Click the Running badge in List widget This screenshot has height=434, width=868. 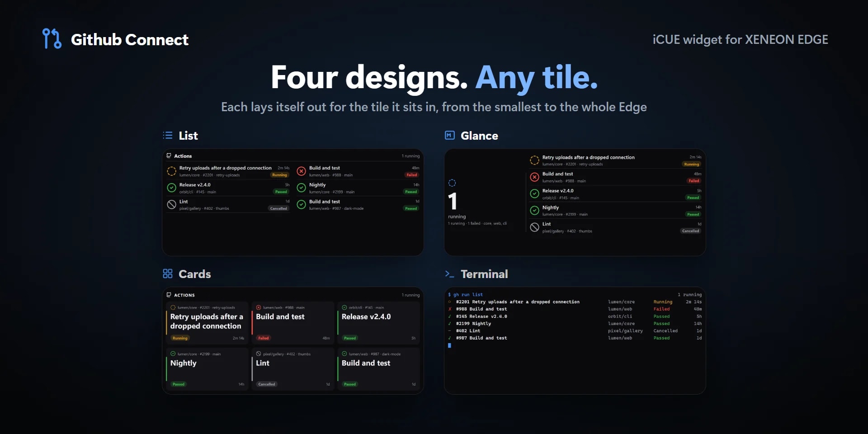tap(279, 175)
